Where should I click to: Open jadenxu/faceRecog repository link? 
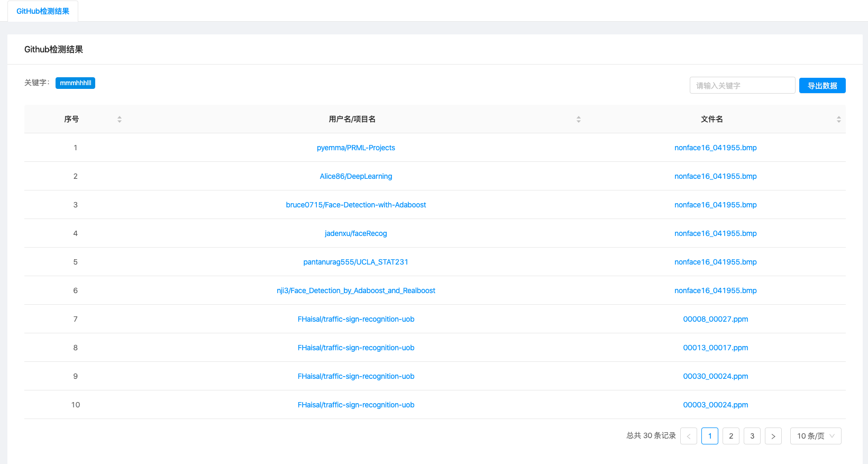pos(356,233)
